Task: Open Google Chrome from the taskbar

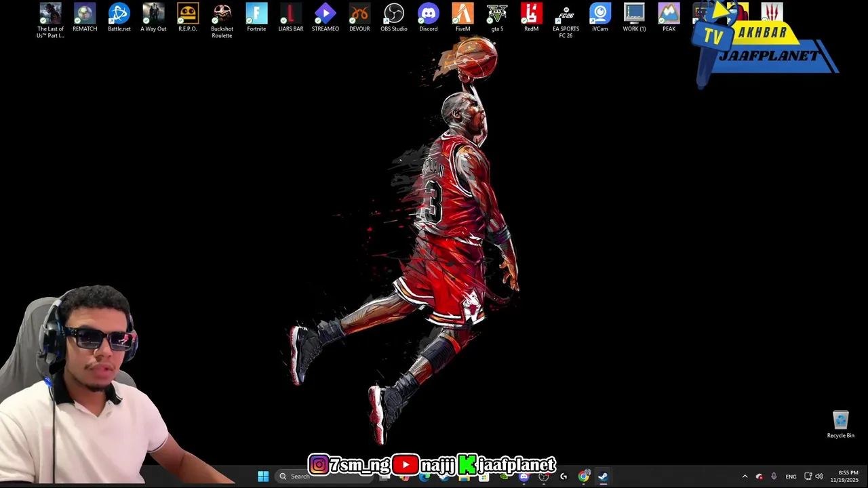Action: 583,476
